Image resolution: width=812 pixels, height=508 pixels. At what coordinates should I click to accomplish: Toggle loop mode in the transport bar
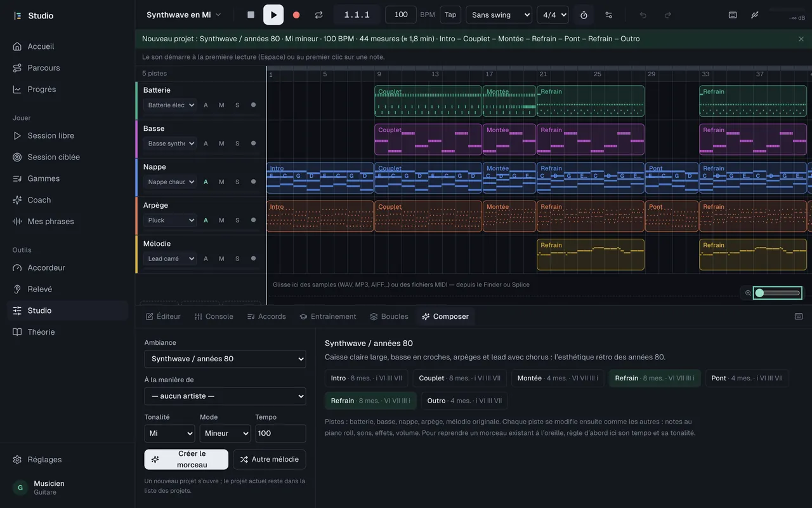pos(319,15)
